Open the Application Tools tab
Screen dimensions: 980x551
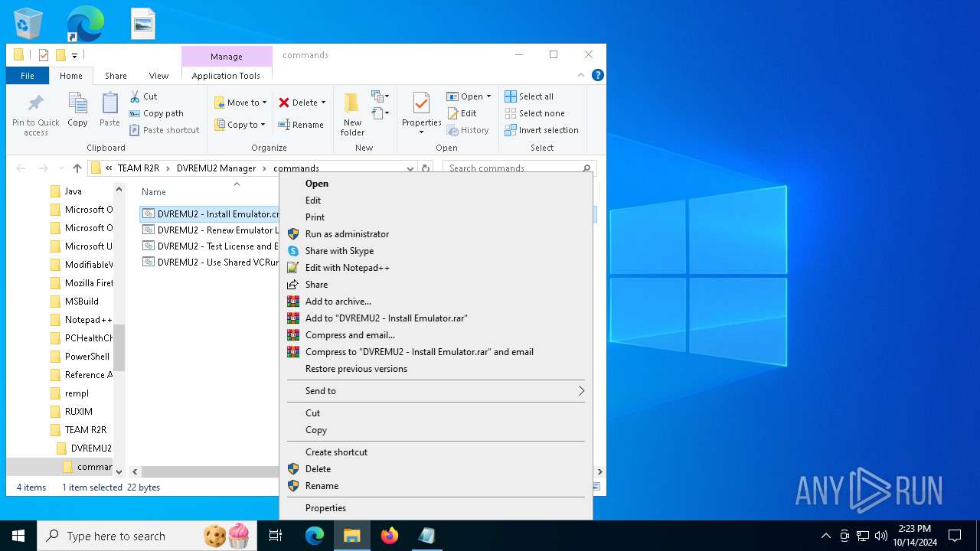pos(226,76)
